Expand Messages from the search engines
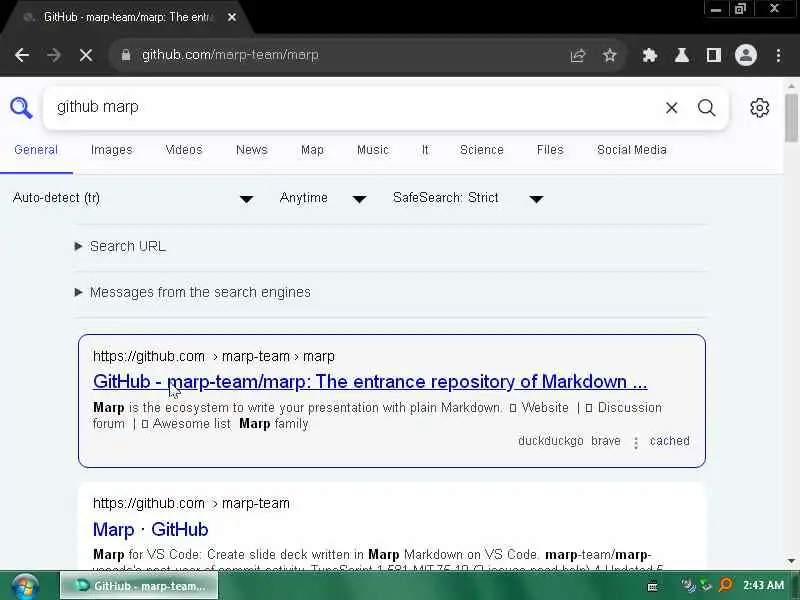The width and height of the screenshot is (800, 600). click(x=193, y=292)
